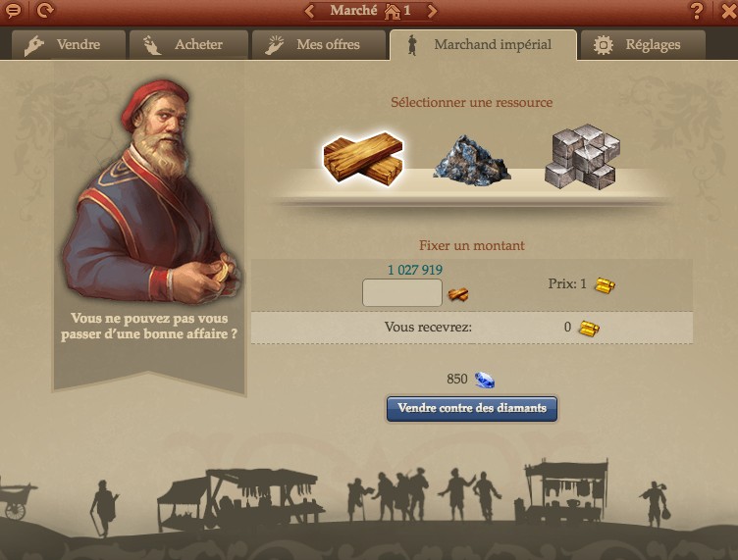738x560 pixels.
Task: Click the amount input field
Action: pyautogui.click(x=402, y=292)
